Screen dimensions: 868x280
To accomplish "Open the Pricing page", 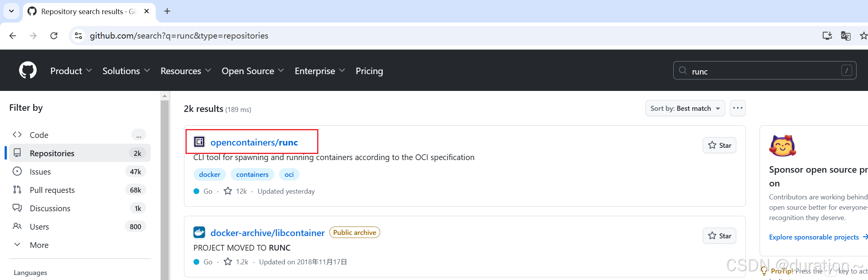I will click(369, 71).
